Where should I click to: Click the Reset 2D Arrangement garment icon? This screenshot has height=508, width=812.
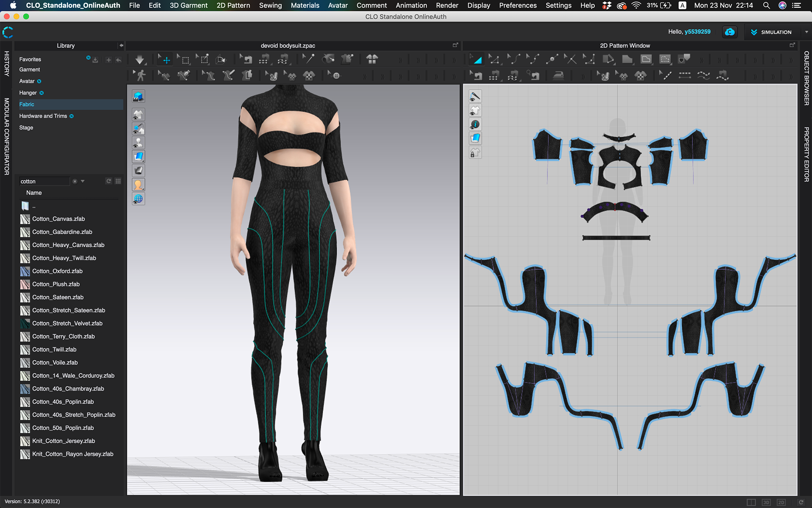[x=372, y=60]
